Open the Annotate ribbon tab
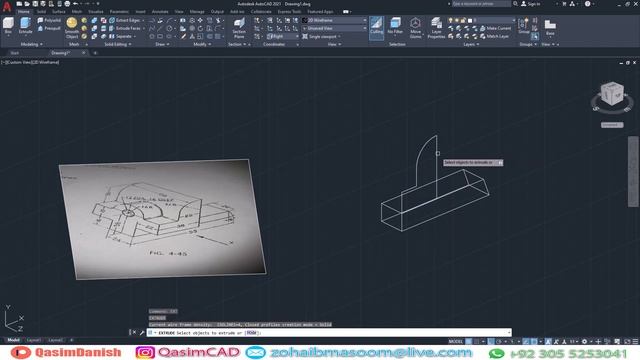 160,12
